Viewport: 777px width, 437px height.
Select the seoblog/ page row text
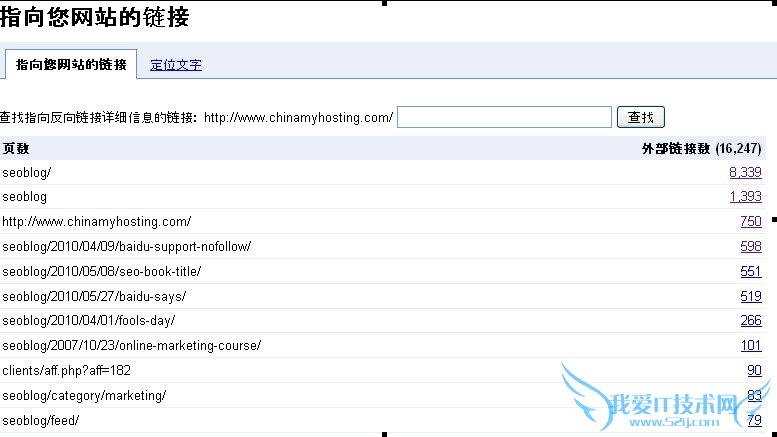click(27, 172)
